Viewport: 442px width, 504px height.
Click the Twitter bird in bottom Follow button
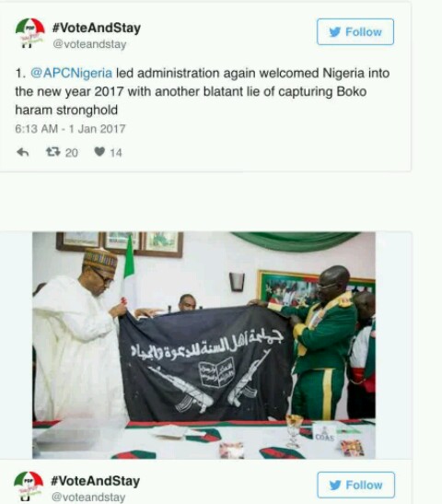click(335, 485)
